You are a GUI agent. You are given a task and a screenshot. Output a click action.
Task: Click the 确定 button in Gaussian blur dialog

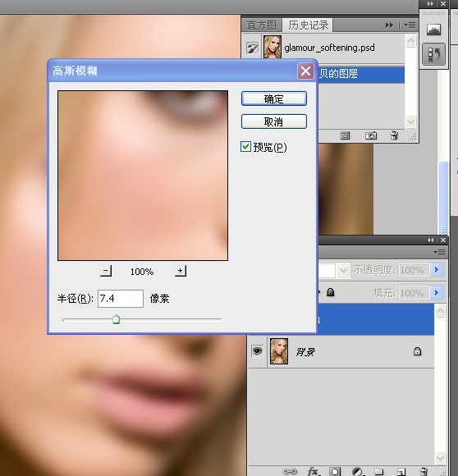click(274, 98)
